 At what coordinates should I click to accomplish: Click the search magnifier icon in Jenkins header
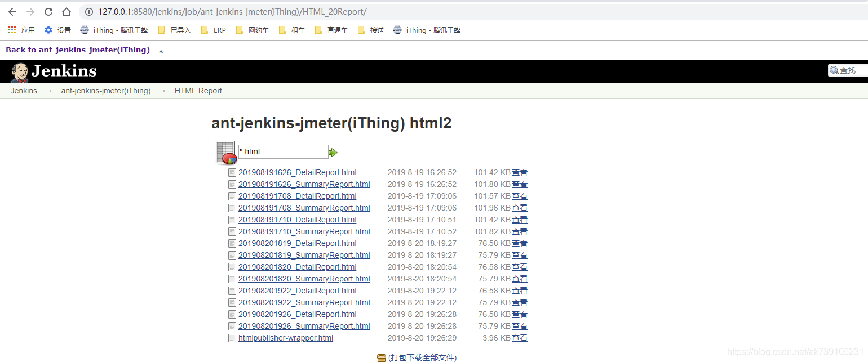pos(834,70)
